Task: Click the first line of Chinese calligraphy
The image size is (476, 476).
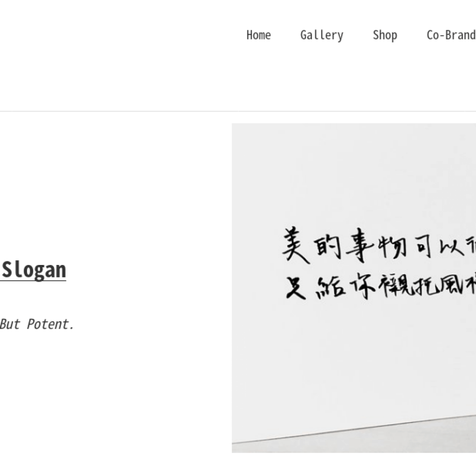Action: pos(379,245)
